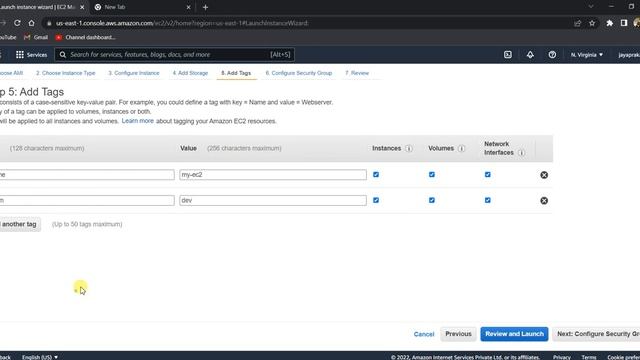
Task: Close the Launch instance wizard tab
Action: [82, 7]
